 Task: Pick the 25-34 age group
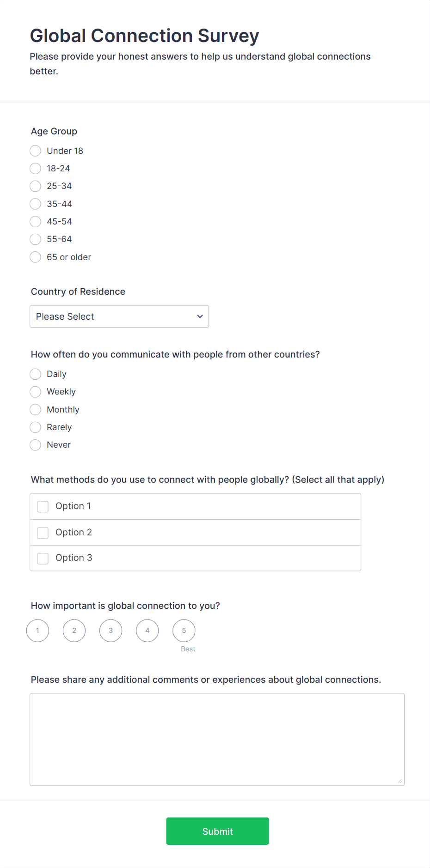click(x=36, y=186)
